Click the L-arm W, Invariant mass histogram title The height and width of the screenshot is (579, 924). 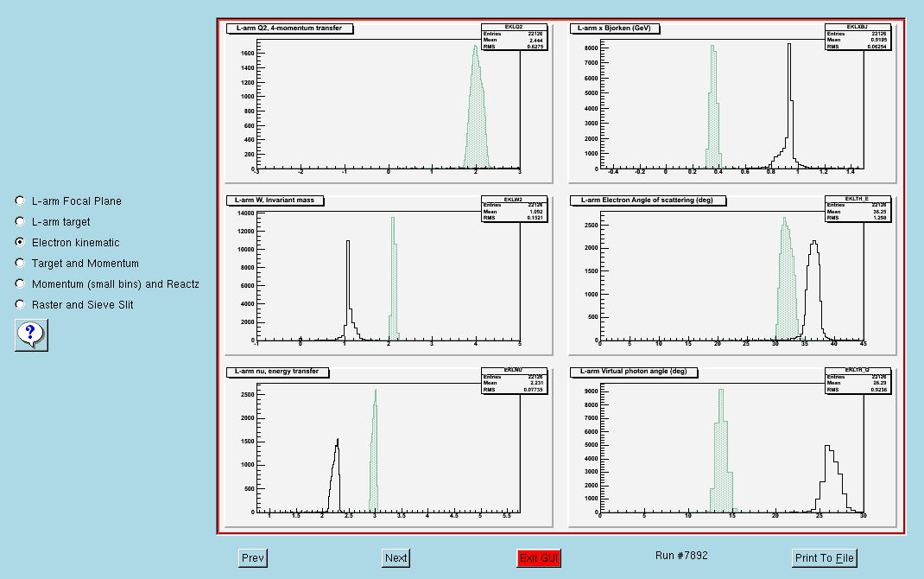click(x=275, y=200)
